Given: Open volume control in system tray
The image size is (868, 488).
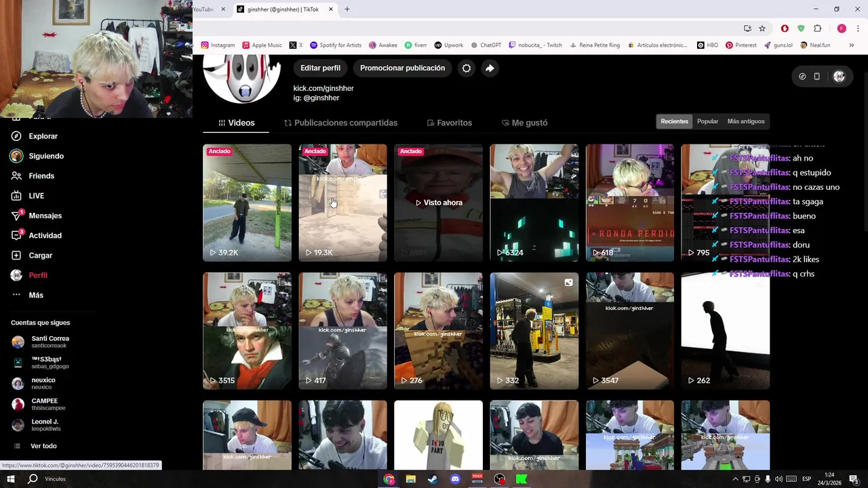Looking at the screenshot, I should click(x=778, y=479).
